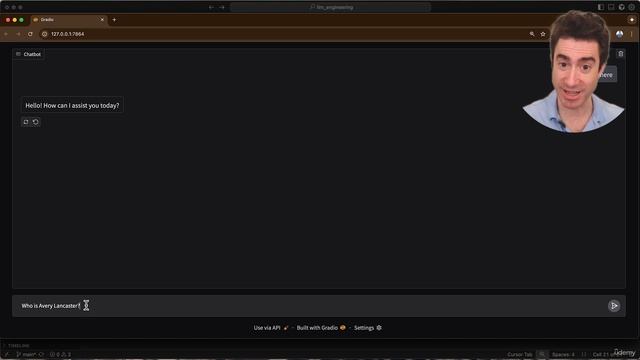Open the browser zoom magnifier icon
This screenshot has height=360, width=640.
click(x=532, y=34)
